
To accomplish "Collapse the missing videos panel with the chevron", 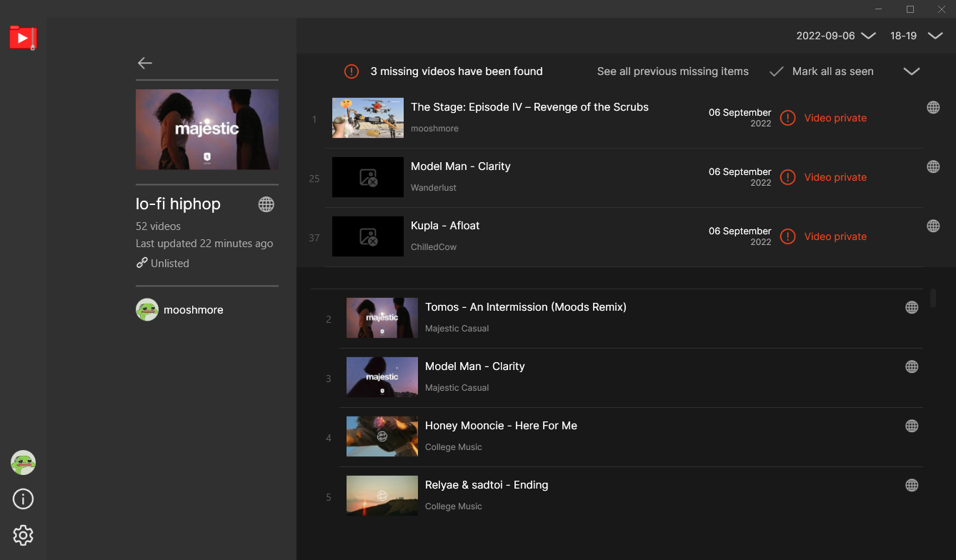I will pos(912,71).
